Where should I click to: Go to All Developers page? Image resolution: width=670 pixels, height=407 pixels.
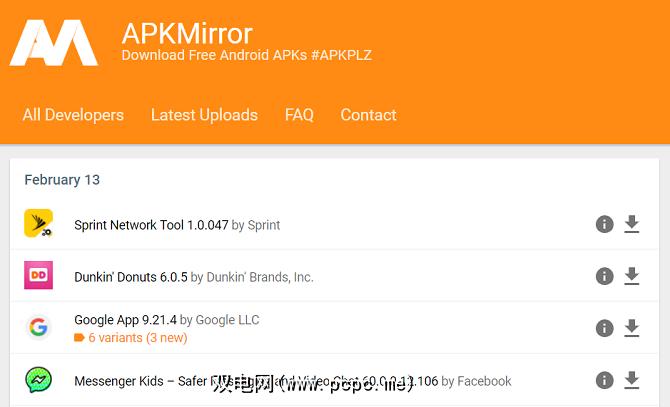[73, 115]
